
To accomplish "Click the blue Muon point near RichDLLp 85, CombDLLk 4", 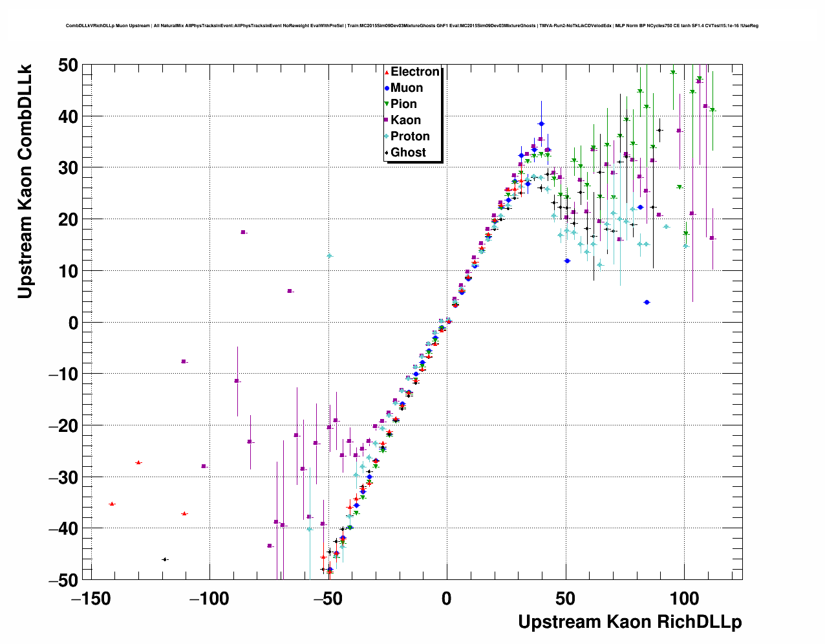I will [647, 302].
